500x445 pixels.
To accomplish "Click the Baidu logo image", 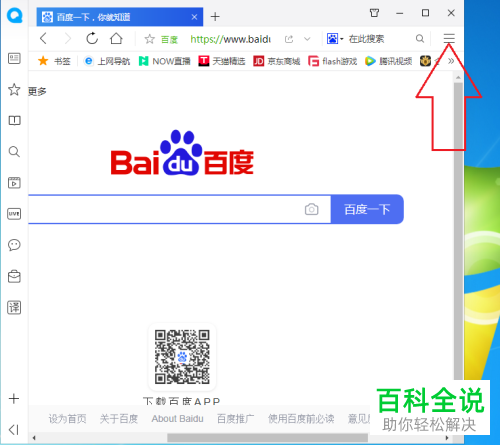I will pos(182,153).
